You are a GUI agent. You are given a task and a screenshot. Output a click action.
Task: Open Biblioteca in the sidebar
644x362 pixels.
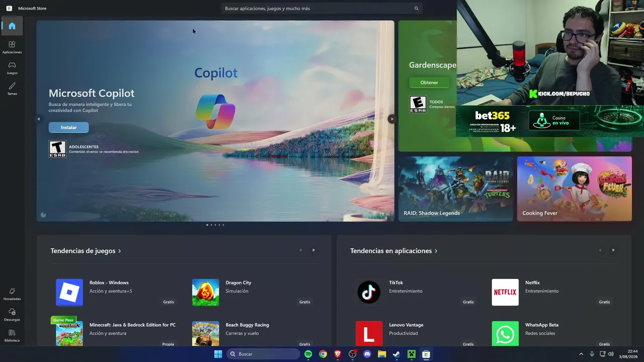pyautogui.click(x=12, y=336)
